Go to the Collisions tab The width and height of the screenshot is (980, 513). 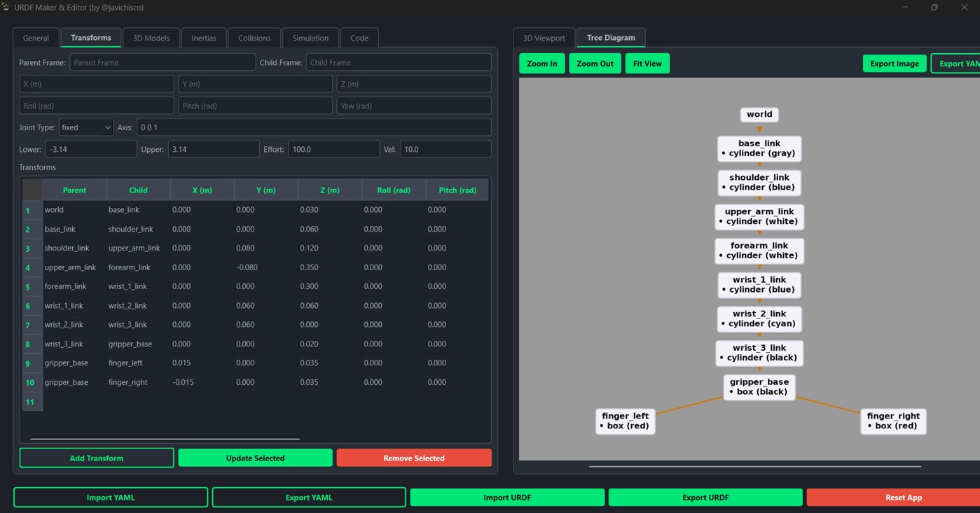[254, 38]
